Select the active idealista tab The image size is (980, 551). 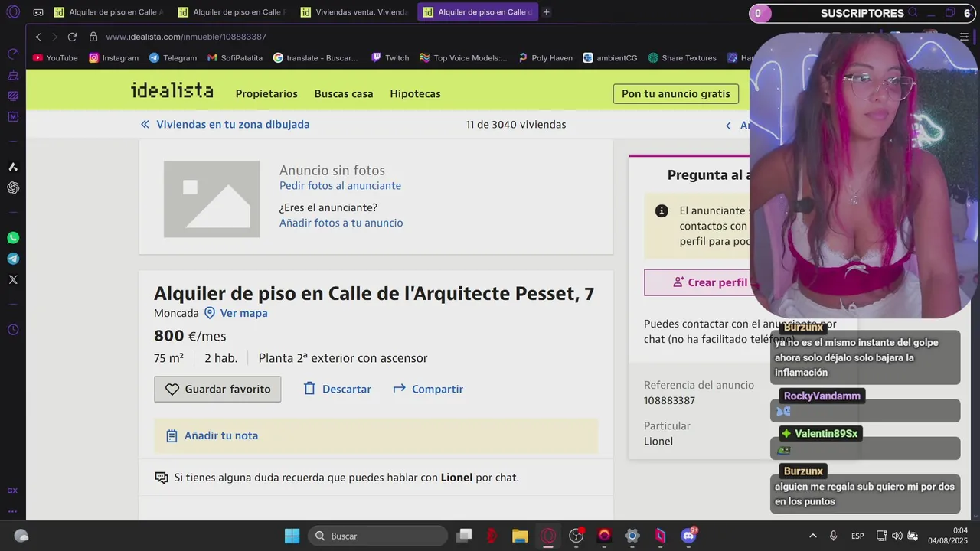coord(477,12)
